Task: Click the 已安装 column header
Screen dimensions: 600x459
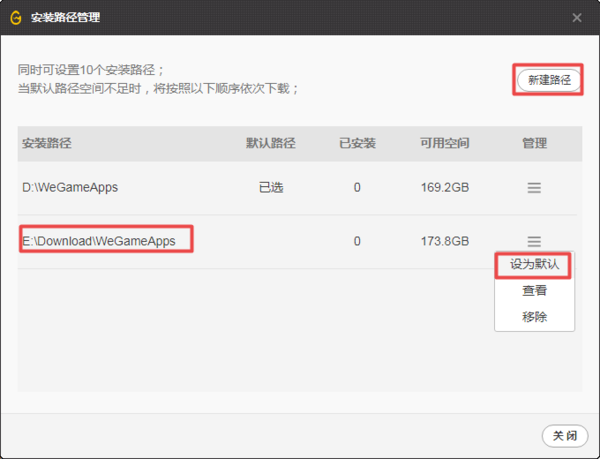Action: (x=357, y=143)
